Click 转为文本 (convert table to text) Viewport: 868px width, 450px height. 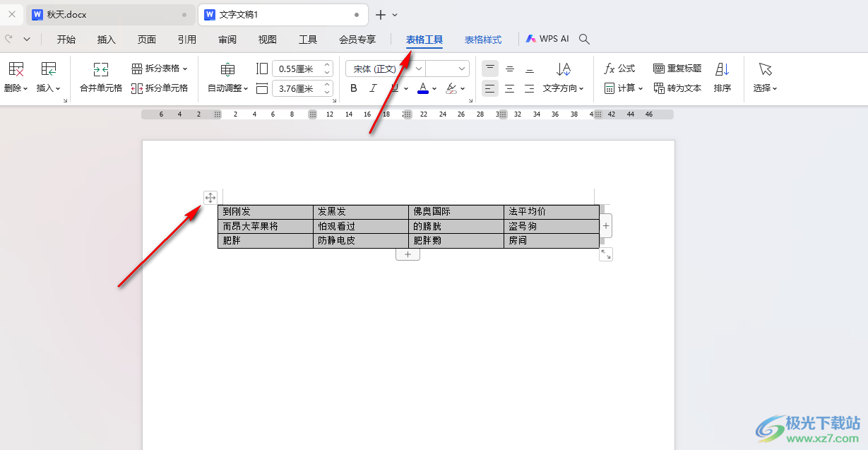click(677, 88)
